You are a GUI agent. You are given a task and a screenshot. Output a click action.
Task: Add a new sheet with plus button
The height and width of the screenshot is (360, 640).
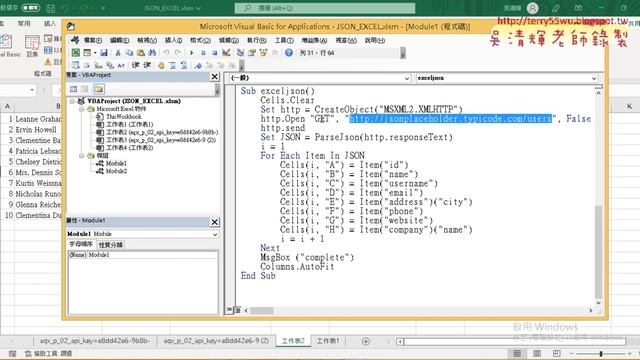(x=366, y=341)
